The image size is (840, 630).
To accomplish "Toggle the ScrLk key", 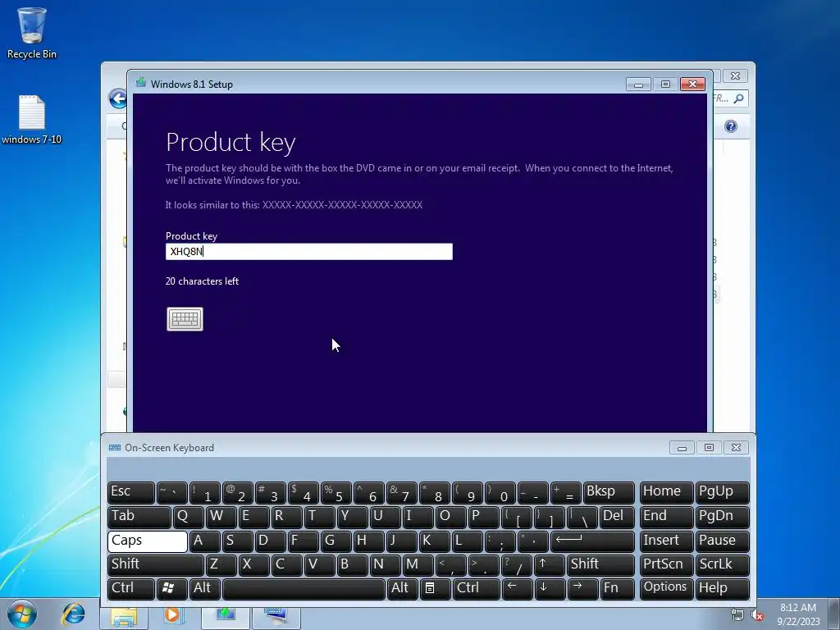I will (722, 564).
